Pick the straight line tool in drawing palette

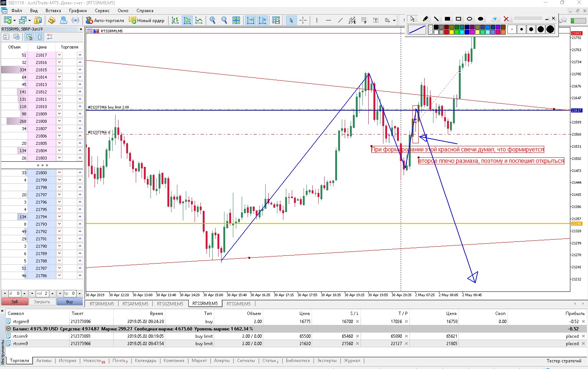[x=436, y=19]
